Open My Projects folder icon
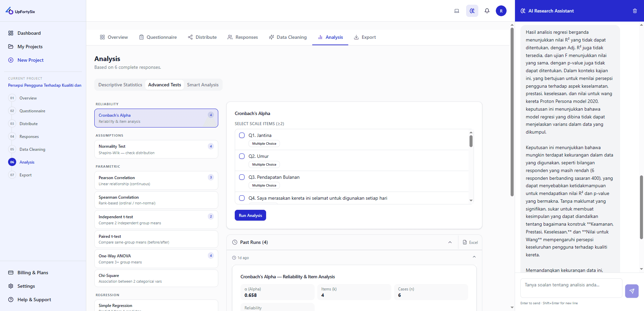The width and height of the screenshot is (644, 311). [x=11, y=47]
